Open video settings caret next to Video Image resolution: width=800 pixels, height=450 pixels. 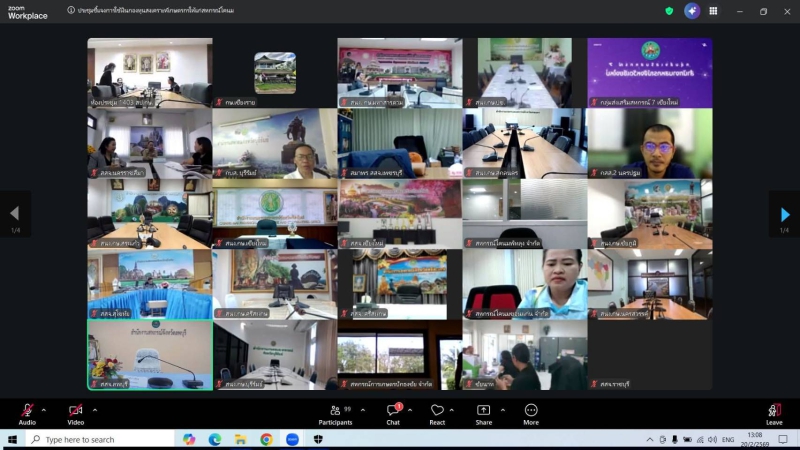[x=95, y=409]
